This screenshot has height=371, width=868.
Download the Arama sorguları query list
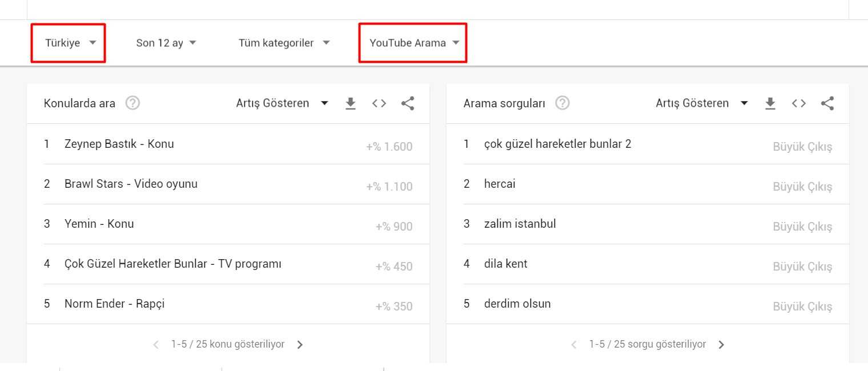click(x=770, y=103)
